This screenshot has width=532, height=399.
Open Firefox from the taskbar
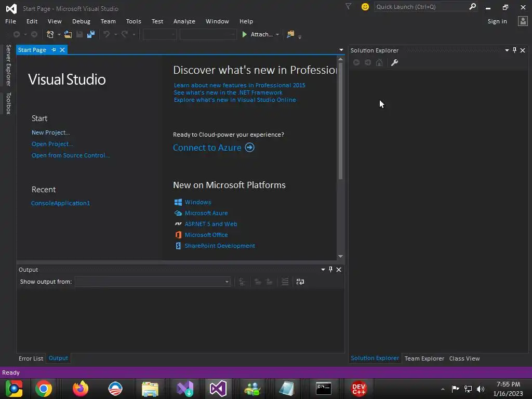(x=81, y=389)
